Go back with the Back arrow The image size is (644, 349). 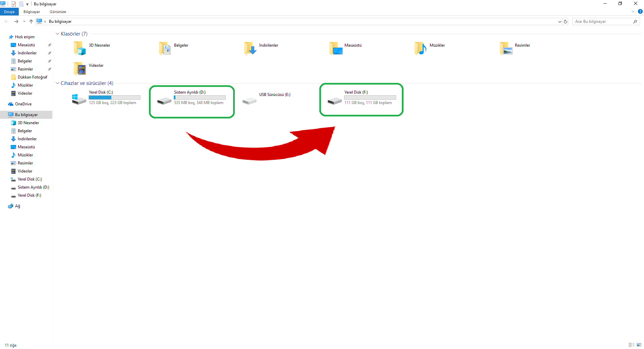(7, 21)
